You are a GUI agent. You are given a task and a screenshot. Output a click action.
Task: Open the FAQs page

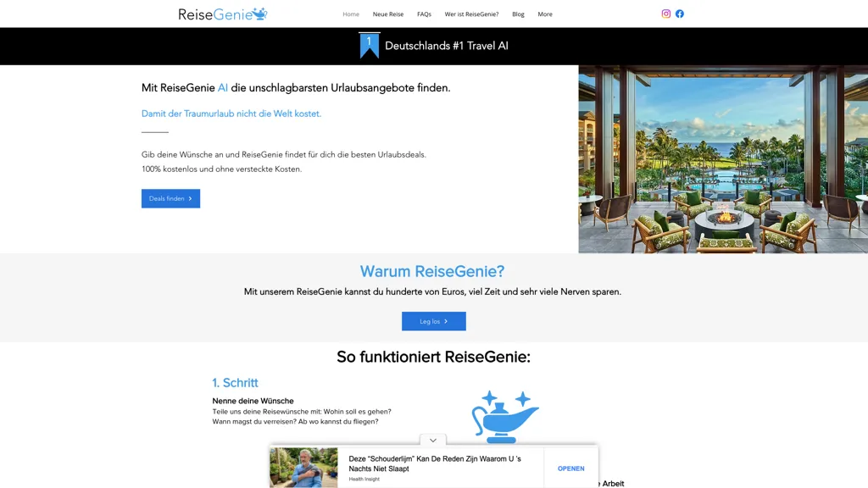click(424, 14)
